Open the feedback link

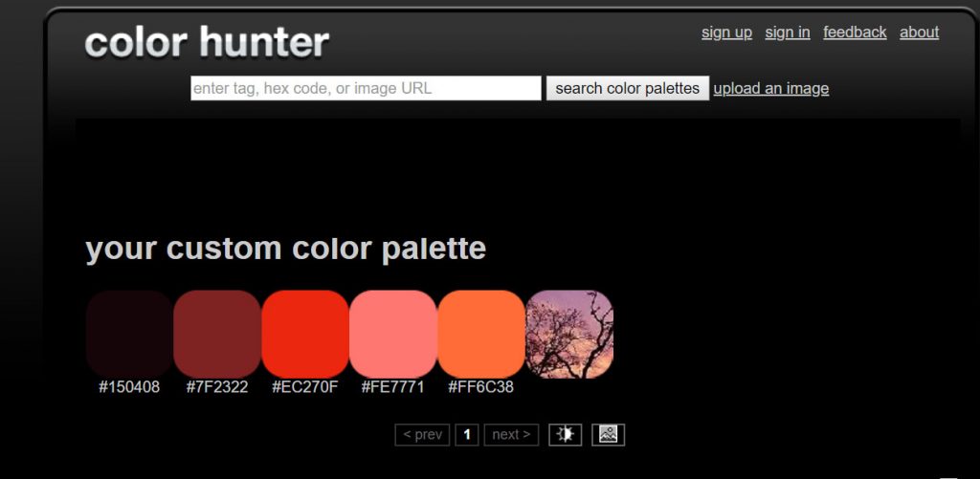(855, 33)
